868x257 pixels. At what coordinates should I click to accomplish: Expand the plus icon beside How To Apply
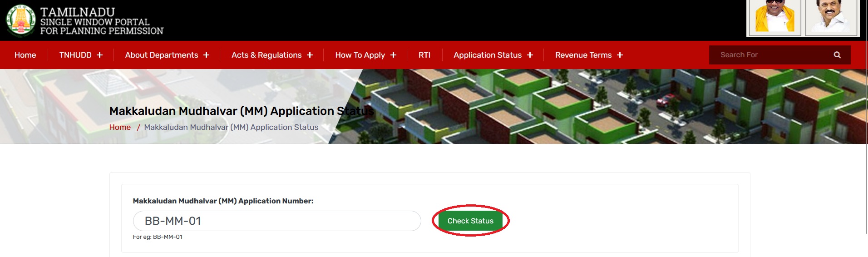tap(393, 55)
